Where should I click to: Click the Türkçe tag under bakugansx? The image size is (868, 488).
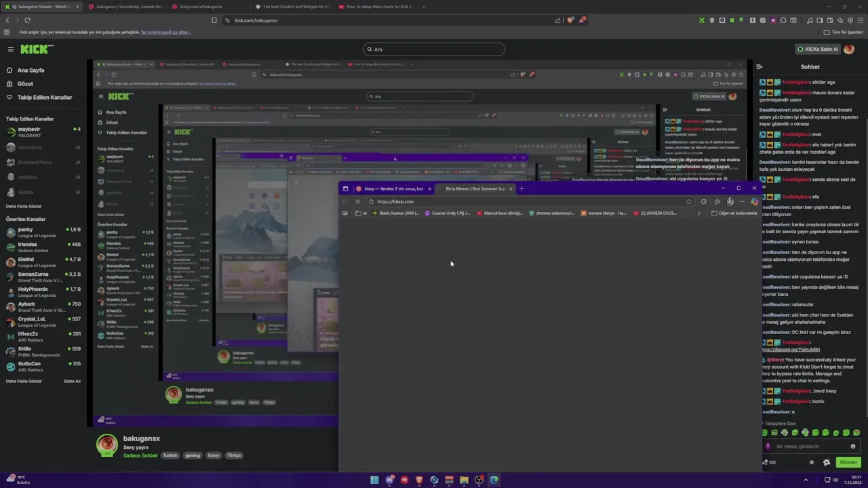click(234, 455)
